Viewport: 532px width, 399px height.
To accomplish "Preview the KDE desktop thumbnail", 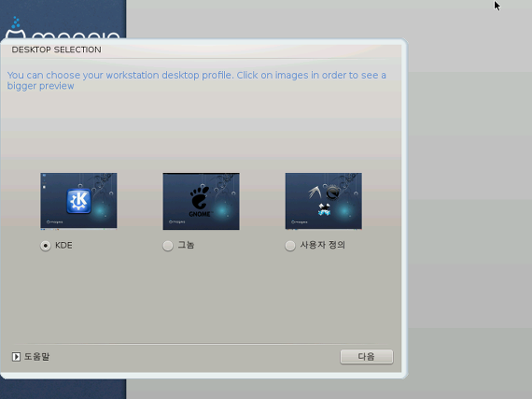I will click(x=78, y=201).
